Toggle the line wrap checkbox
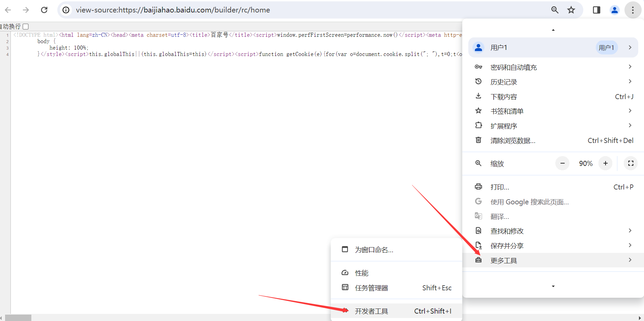644x321 pixels. tap(26, 27)
